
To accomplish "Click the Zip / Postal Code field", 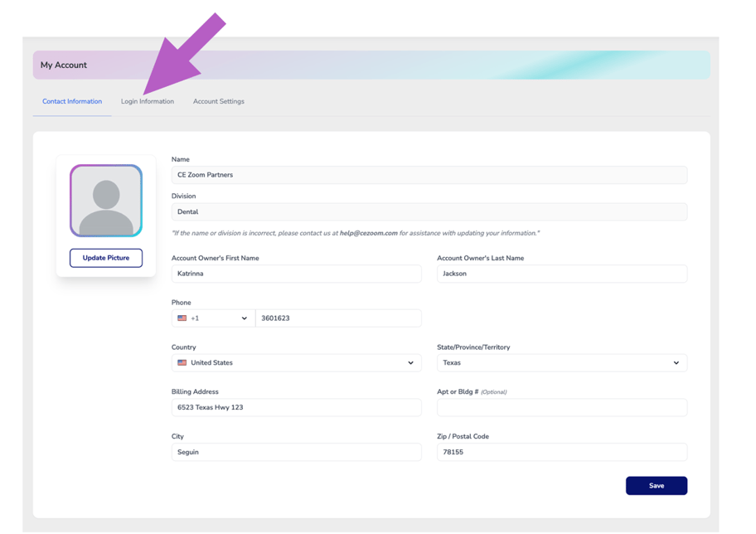I will tap(561, 452).
